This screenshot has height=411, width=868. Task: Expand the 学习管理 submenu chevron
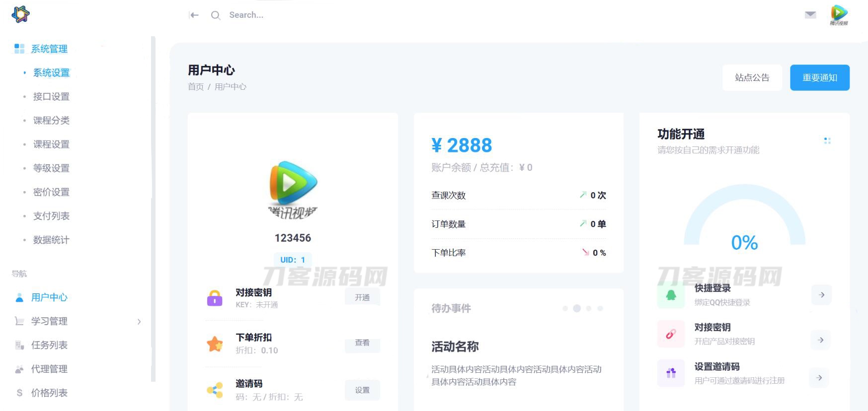point(139,322)
